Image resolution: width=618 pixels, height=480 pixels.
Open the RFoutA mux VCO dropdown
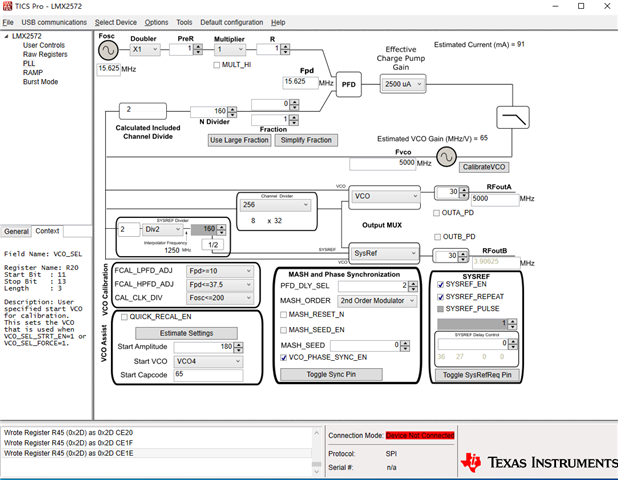point(385,196)
